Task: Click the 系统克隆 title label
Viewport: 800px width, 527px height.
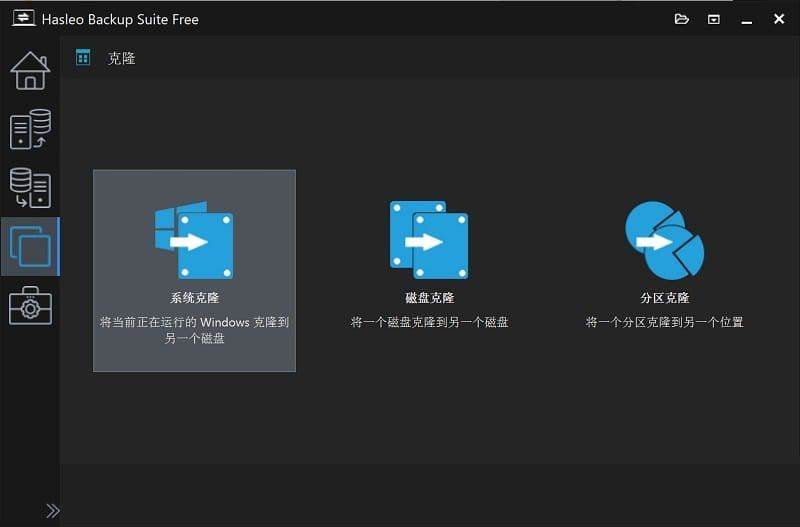Action: tap(194, 298)
